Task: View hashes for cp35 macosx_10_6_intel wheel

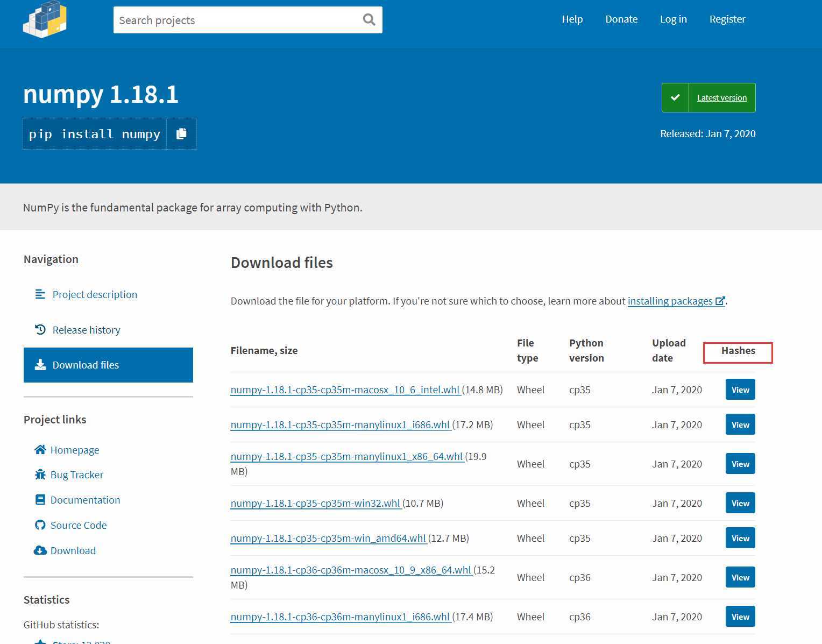Action: pos(740,390)
